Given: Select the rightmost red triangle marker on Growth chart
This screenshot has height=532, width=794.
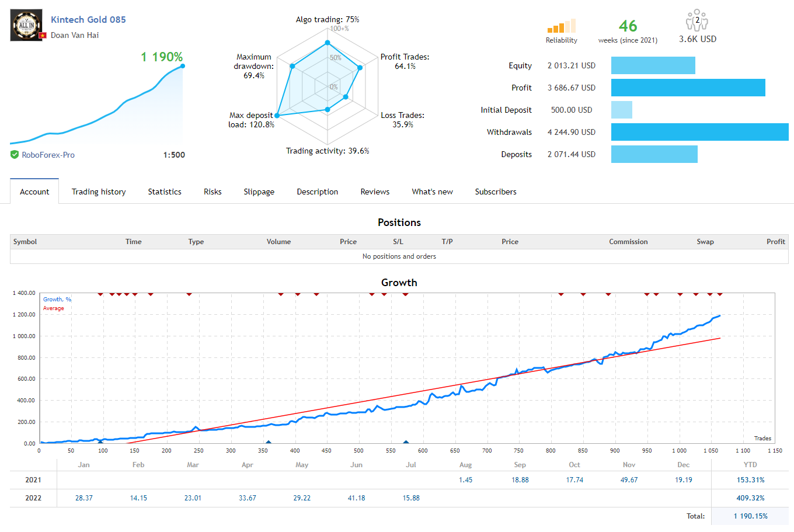Looking at the screenshot, I should click(720, 294).
